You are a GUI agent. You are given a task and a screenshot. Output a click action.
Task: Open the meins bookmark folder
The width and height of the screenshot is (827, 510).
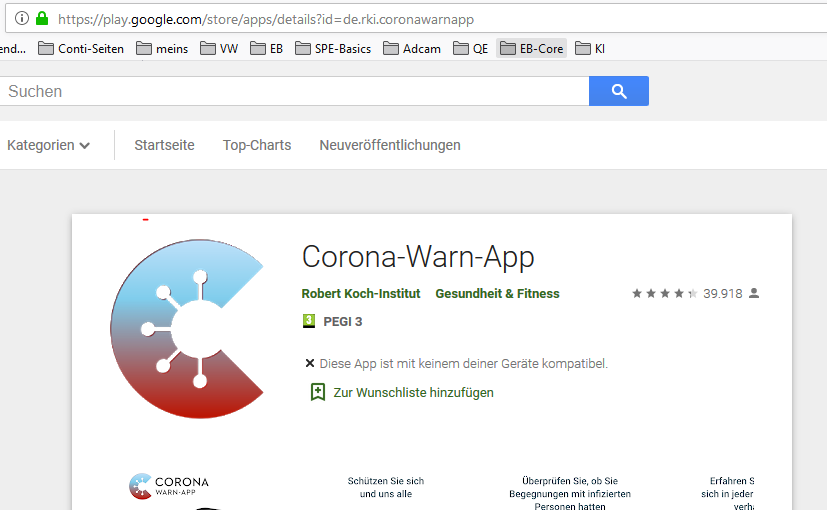coord(162,49)
